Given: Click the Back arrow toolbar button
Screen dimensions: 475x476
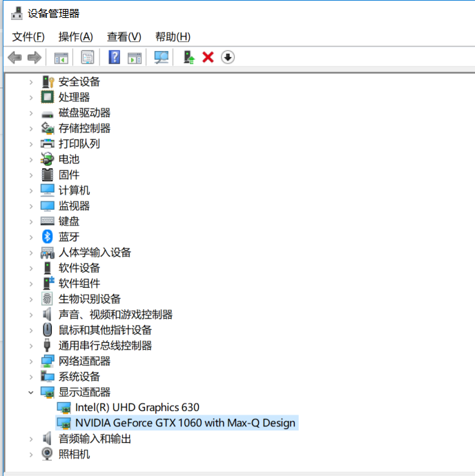Looking at the screenshot, I should tap(14, 57).
